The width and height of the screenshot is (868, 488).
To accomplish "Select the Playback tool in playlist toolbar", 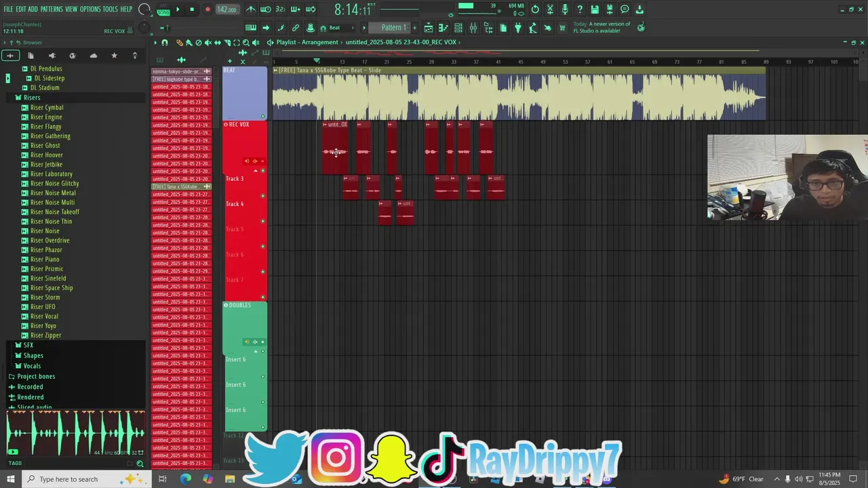I will tap(256, 42).
